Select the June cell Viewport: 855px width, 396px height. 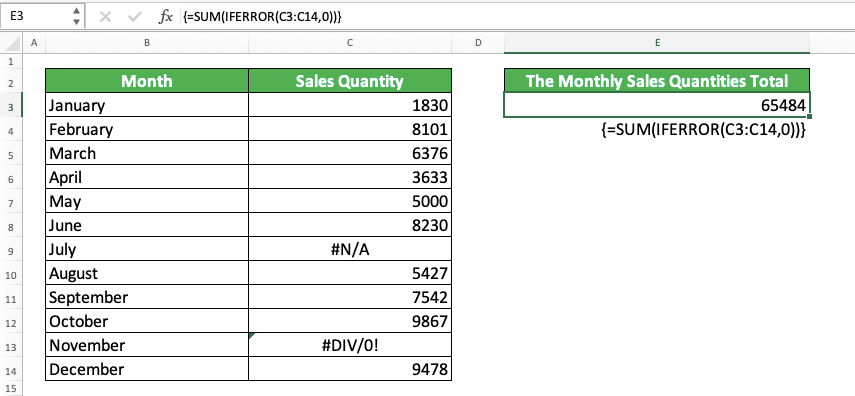(147, 225)
